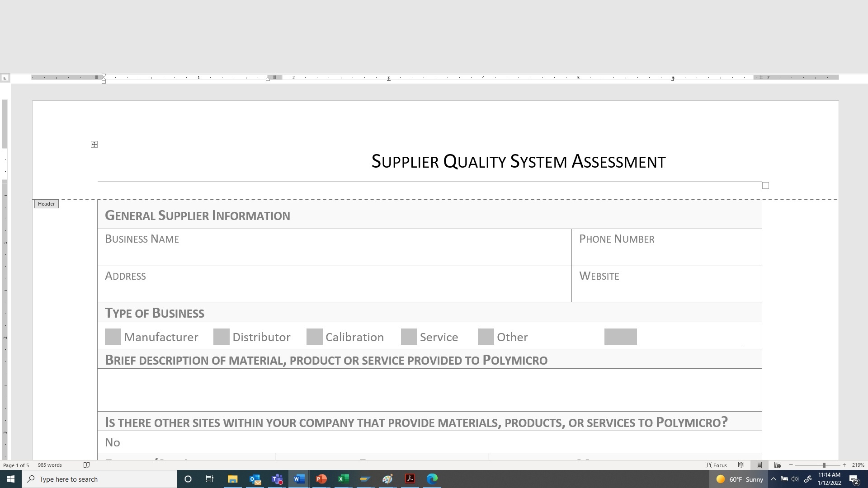Click zoom in plus button

click(844, 465)
